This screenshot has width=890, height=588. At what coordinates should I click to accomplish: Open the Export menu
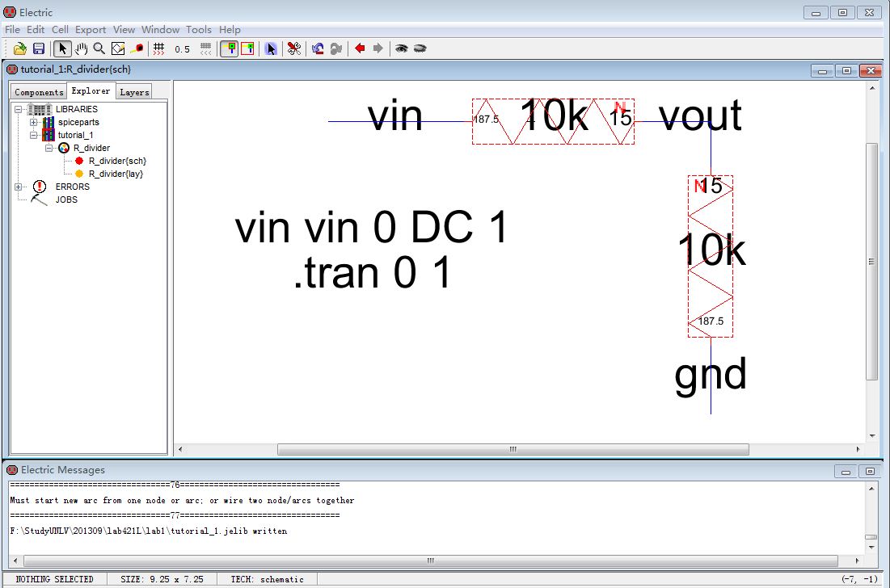[91, 30]
